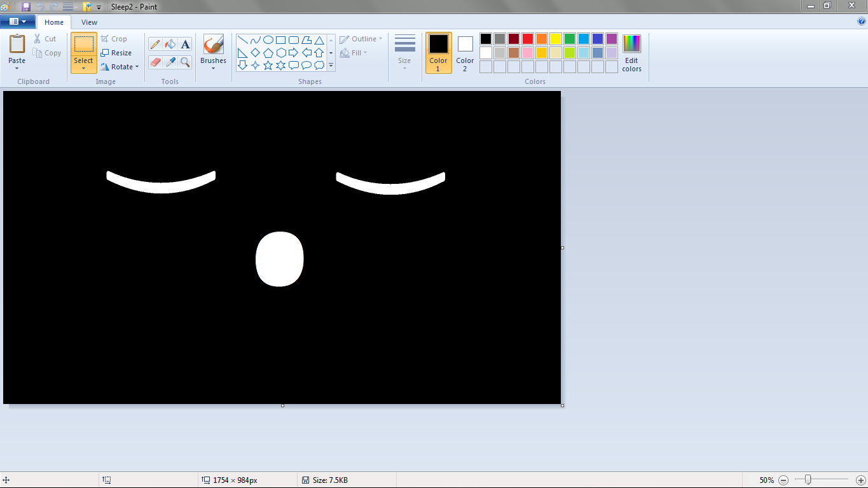
Task: Click the Resize button
Action: (116, 53)
